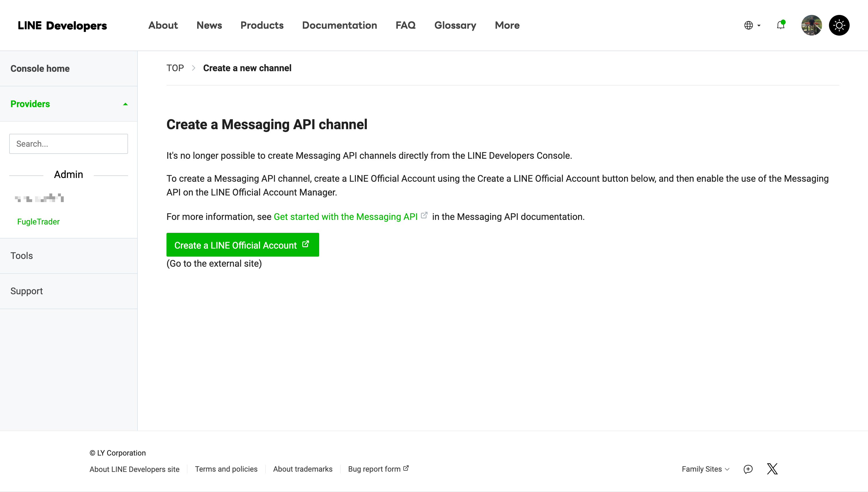Open the Glossary page

click(x=455, y=25)
